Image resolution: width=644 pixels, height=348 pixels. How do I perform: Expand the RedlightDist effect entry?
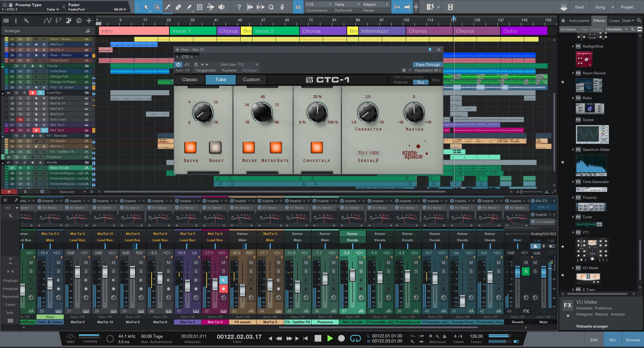click(573, 46)
